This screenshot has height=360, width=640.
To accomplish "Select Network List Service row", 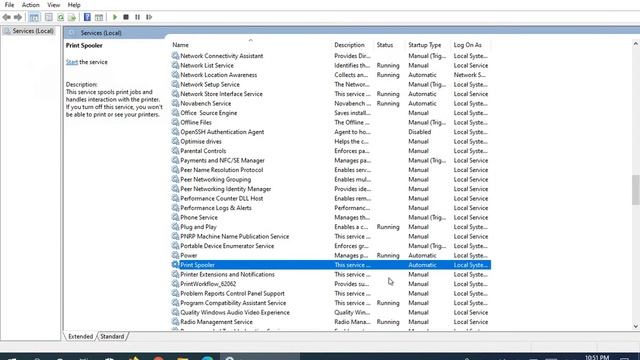I will click(331, 65).
